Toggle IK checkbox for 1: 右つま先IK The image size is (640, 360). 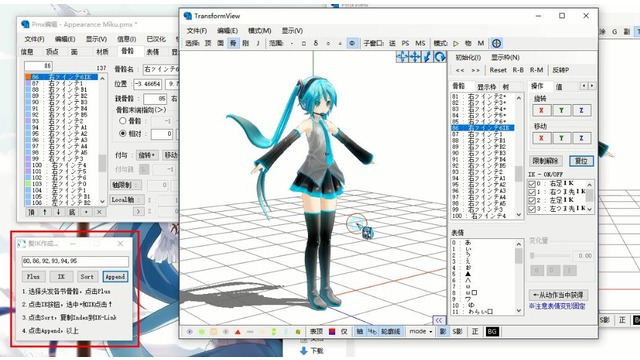[x=531, y=192]
